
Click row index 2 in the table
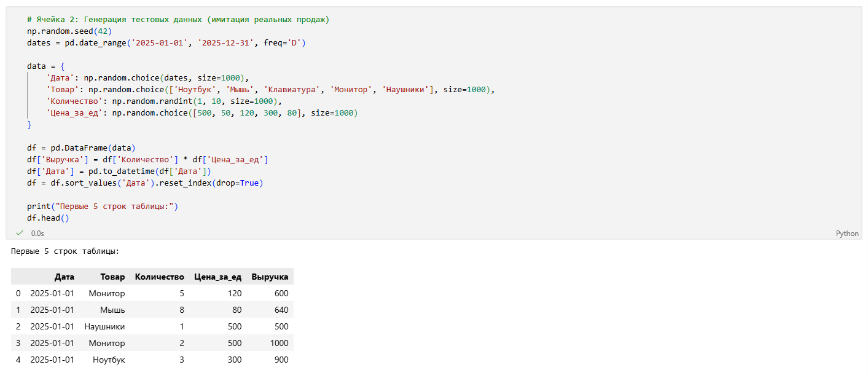[18, 326]
